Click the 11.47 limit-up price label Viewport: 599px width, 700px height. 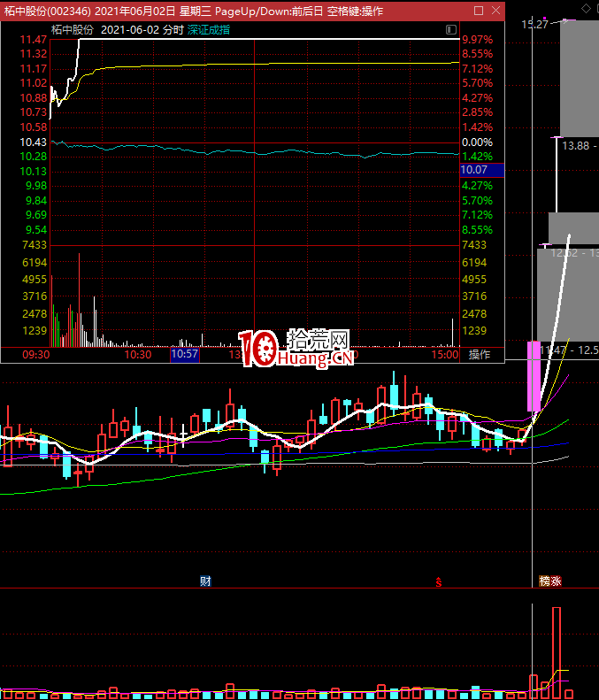tap(34, 40)
